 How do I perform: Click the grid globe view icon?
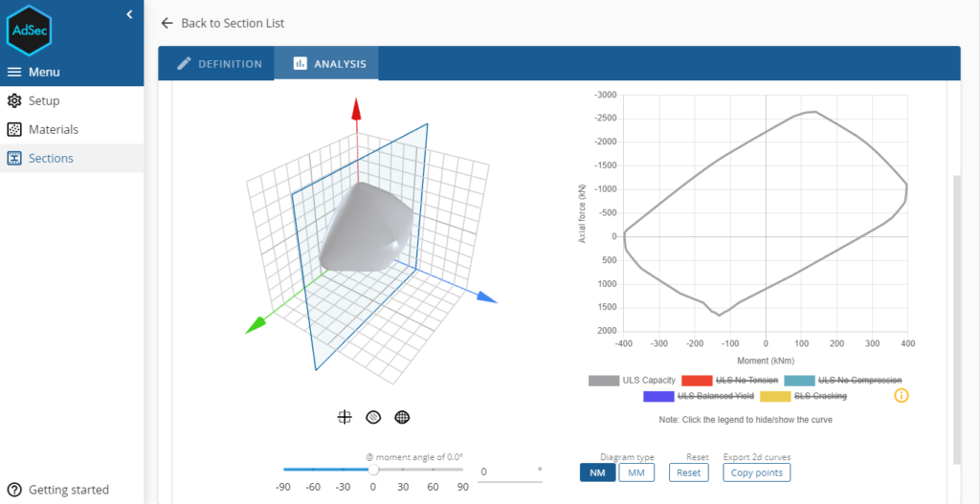pyautogui.click(x=402, y=417)
